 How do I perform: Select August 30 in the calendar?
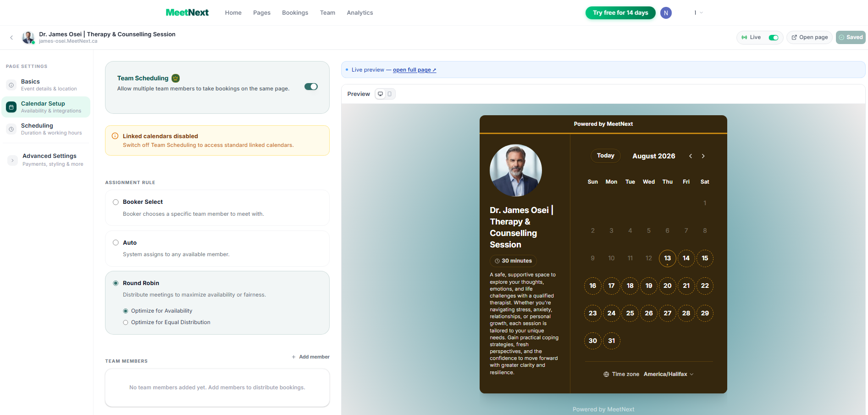tap(592, 341)
